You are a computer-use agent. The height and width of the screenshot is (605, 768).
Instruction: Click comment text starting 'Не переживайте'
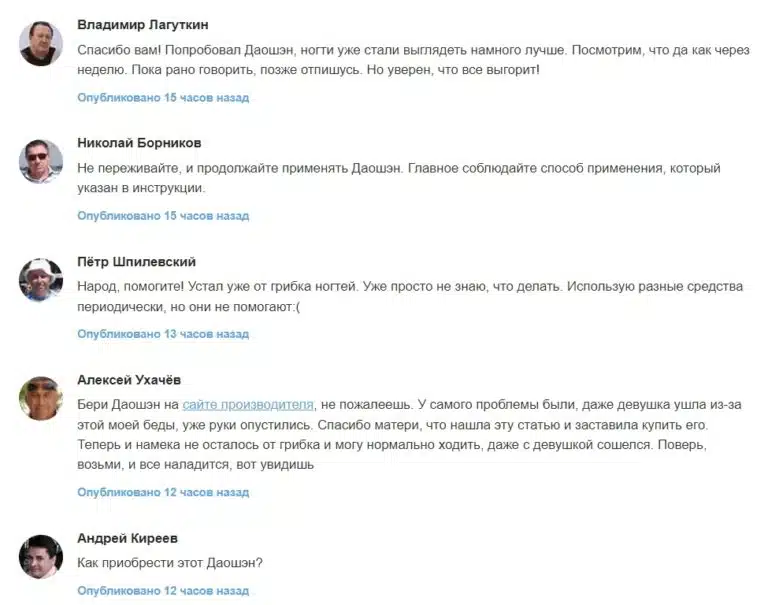tap(399, 178)
